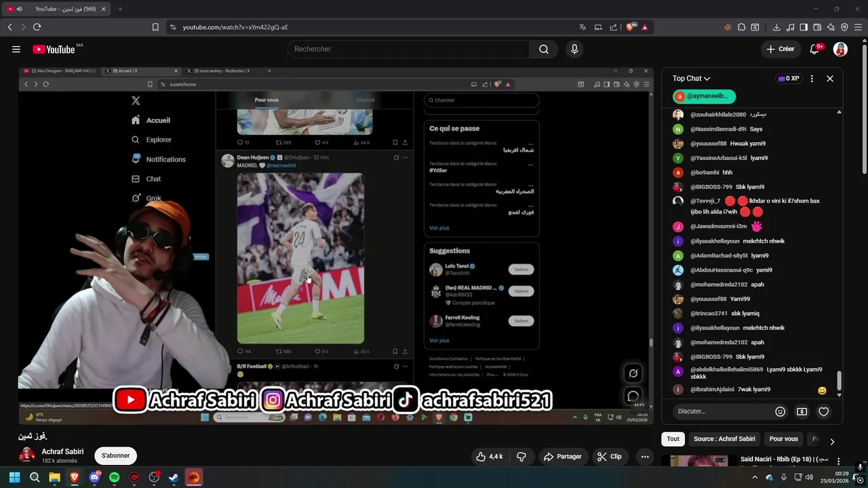Screen dimensions: 868x488
Task: Select the Source : Achraf Sabiri chip
Action: tap(724, 439)
